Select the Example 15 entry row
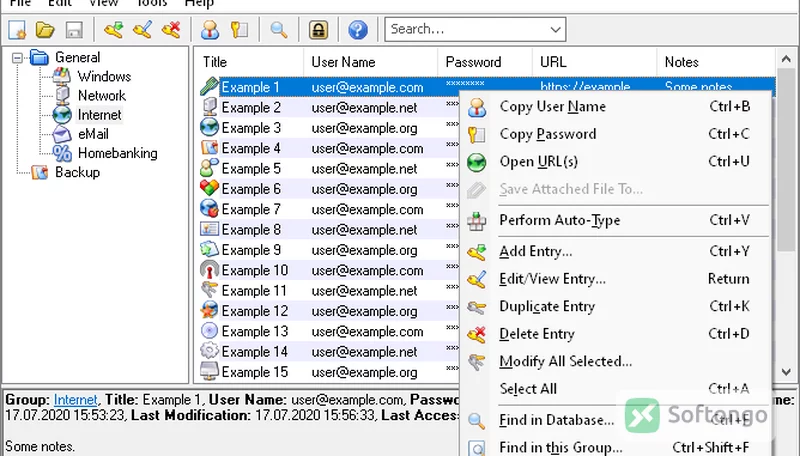 coord(329,372)
